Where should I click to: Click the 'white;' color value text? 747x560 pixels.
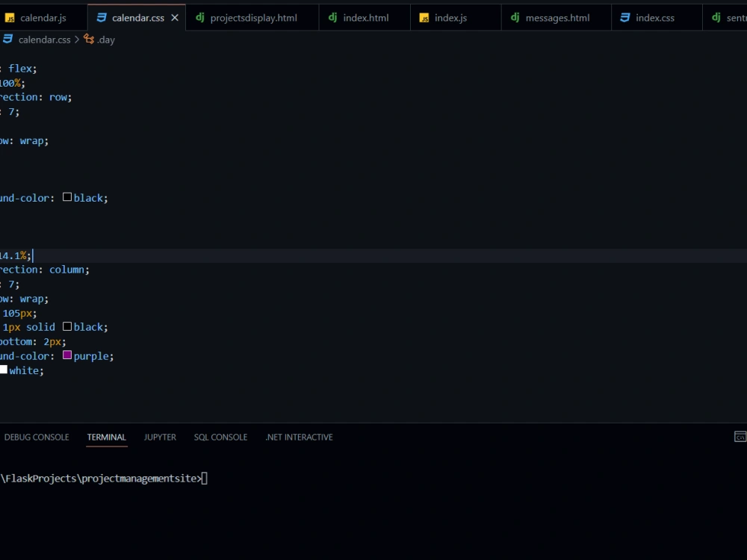27,370
